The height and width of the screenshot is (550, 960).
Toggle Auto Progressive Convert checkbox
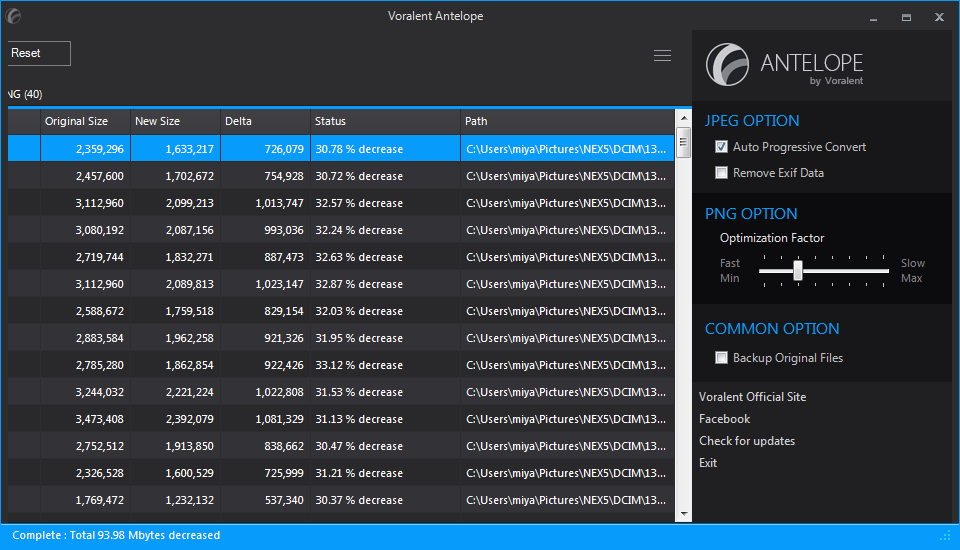tap(721, 146)
